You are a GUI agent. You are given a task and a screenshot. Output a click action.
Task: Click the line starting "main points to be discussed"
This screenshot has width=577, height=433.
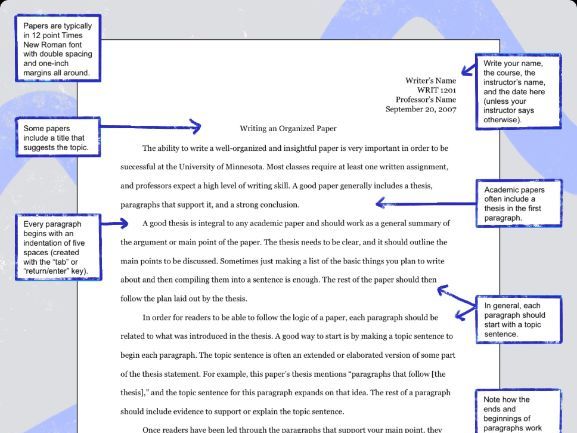pyautogui.click(x=282, y=261)
